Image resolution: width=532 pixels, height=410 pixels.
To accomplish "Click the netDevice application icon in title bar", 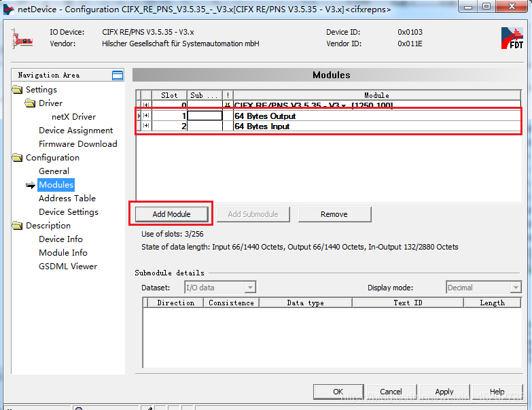I will click(8, 9).
